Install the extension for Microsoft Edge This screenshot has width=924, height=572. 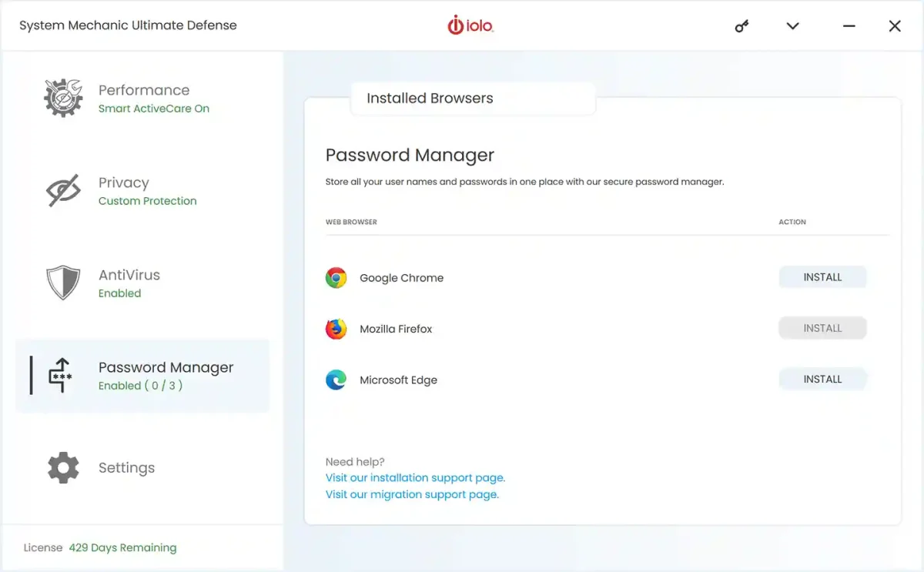(x=822, y=378)
